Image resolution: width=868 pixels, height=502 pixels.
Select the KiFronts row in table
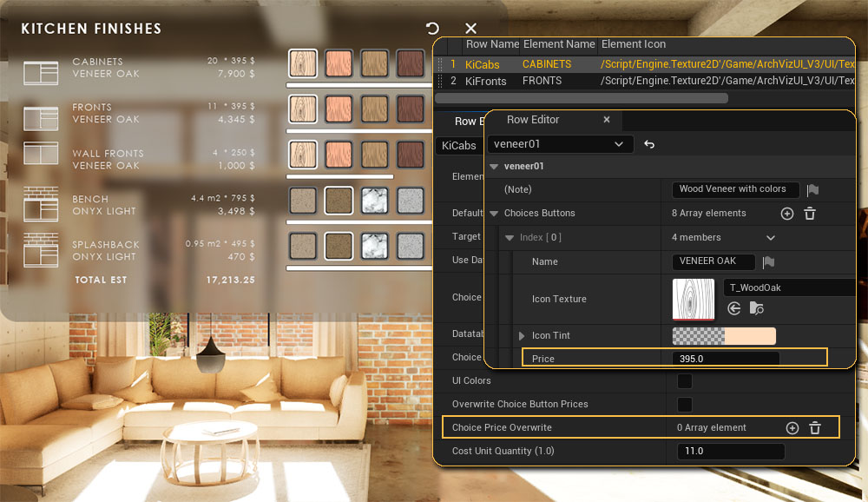pos(485,81)
